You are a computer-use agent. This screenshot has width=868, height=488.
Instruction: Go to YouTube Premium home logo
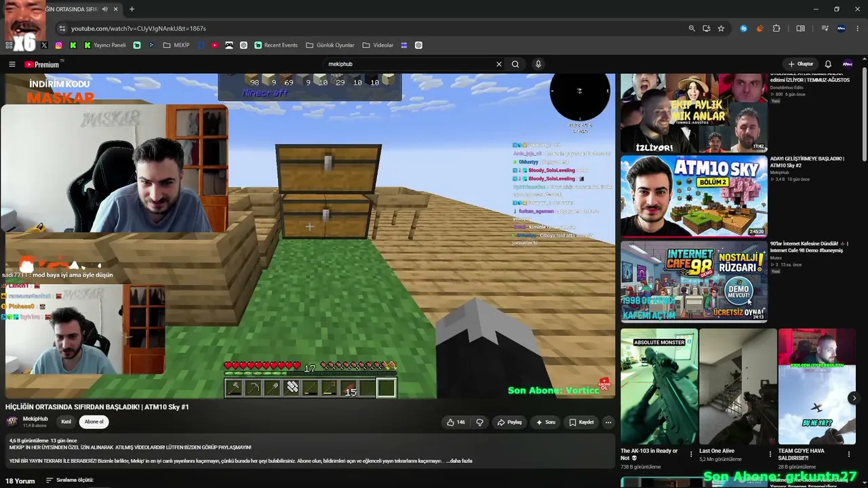pos(42,64)
